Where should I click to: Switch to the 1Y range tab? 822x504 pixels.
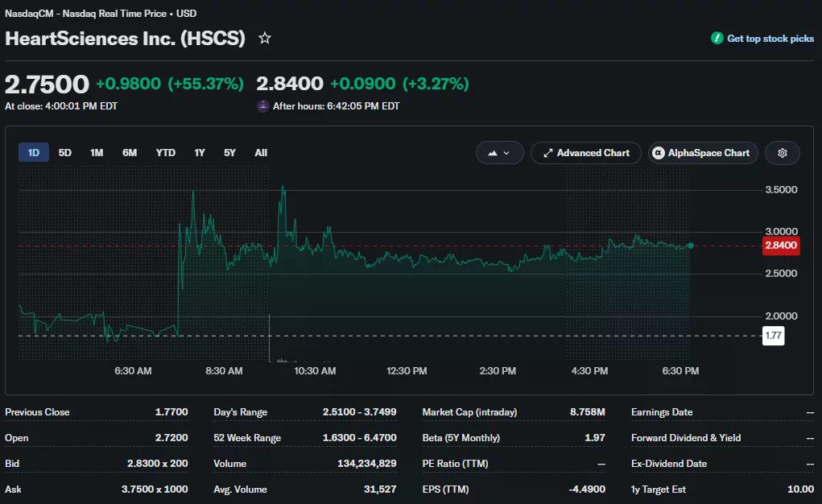199,153
